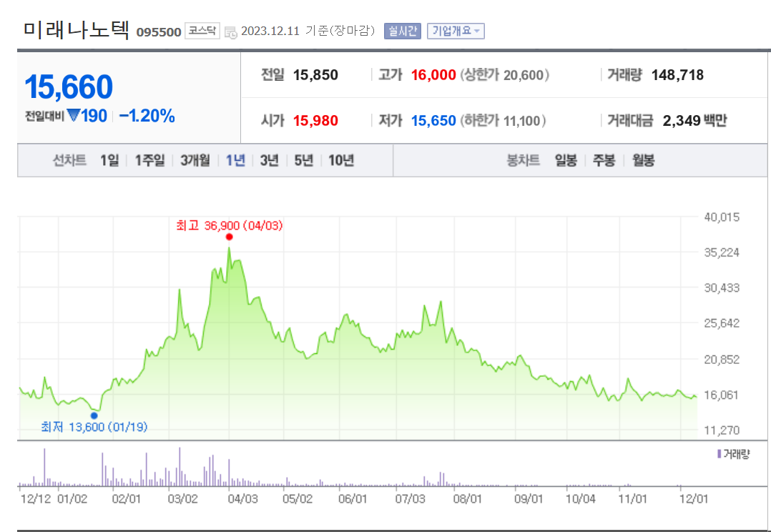Image resolution: width=771 pixels, height=532 pixels.
Task: Open the 일봉 daily candle chart
Action: pyautogui.click(x=566, y=160)
